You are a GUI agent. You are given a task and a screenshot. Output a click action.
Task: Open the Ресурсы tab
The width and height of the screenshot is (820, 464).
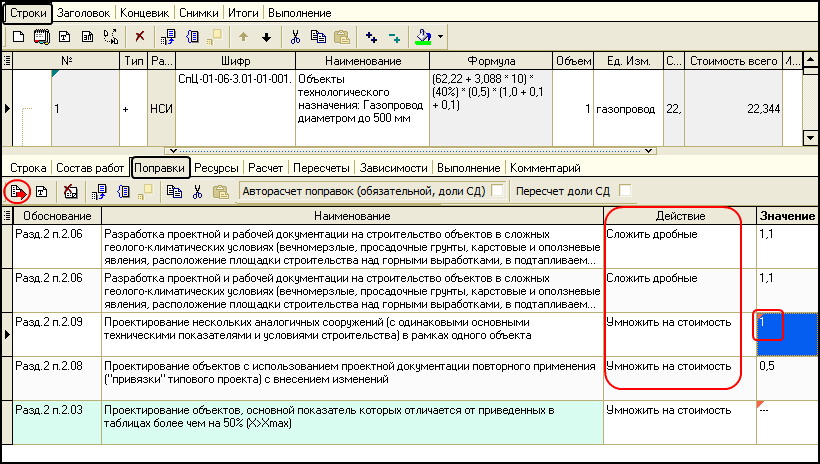(216, 168)
